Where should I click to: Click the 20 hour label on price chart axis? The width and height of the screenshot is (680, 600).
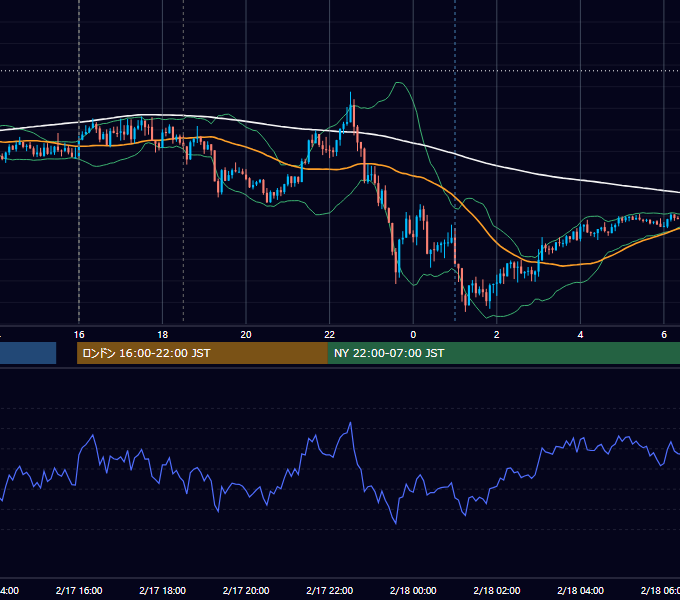click(x=246, y=335)
